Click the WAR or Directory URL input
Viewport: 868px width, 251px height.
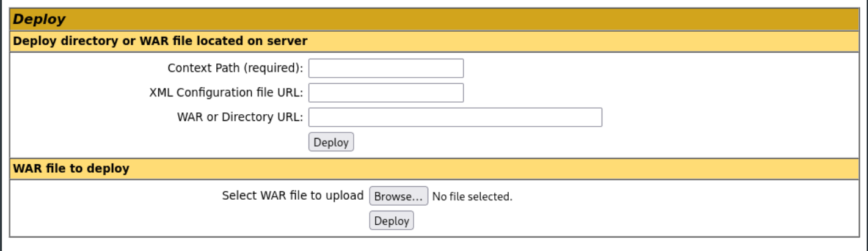456,117
